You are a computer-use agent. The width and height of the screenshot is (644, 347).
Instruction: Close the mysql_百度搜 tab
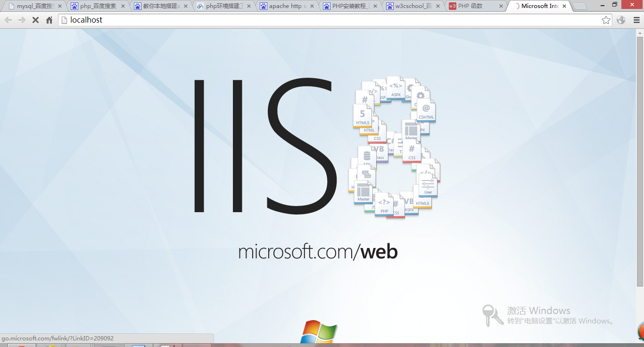click(x=60, y=6)
